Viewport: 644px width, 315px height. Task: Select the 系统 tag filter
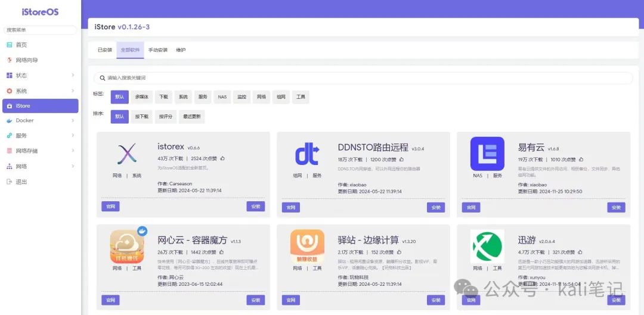(x=183, y=97)
